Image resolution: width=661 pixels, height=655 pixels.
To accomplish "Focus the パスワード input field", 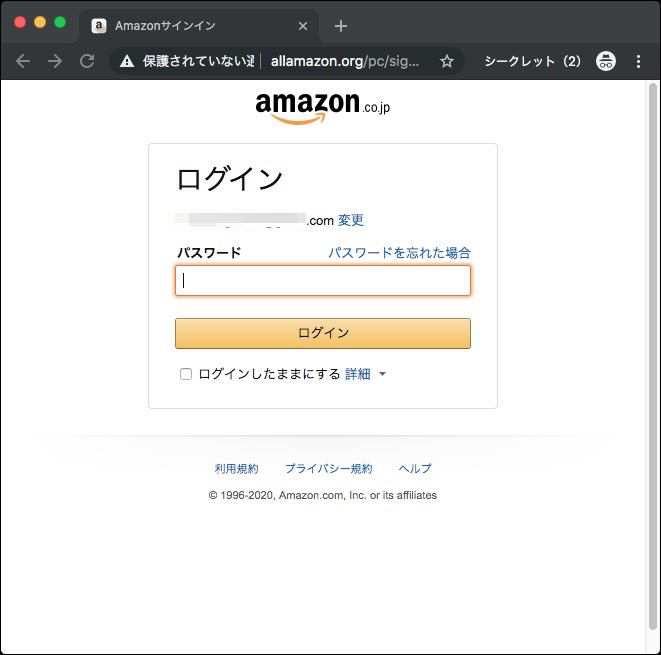I will (322, 281).
